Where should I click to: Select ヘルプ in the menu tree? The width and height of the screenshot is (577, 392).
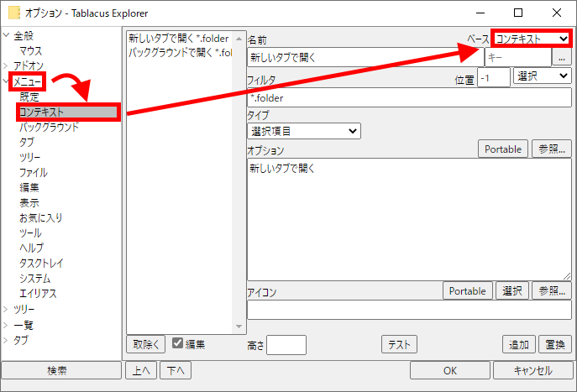point(31,248)
